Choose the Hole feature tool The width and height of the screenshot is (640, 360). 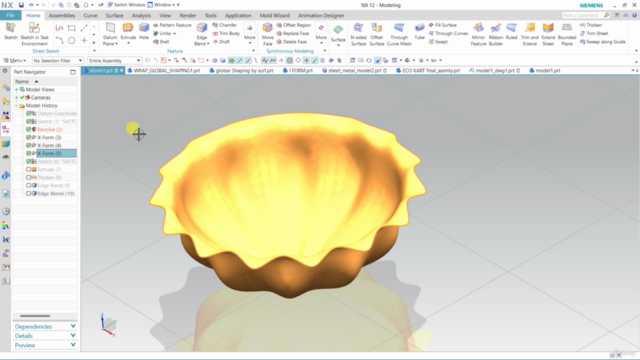point(144,31)
